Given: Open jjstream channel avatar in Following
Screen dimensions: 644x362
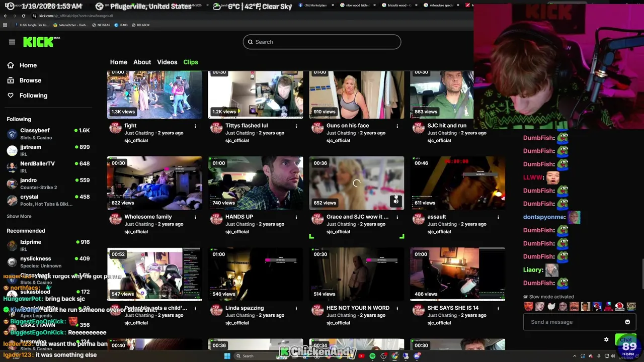Looking at the screenshot, I should (x=12, y=150).
